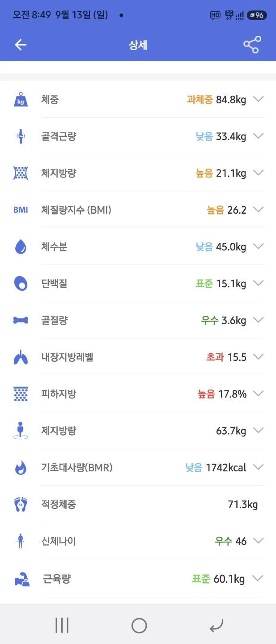Tap the 골격근량 joint icon
Image resolution: width=276 pixels, height=644 pixels.
coord(21,136)
